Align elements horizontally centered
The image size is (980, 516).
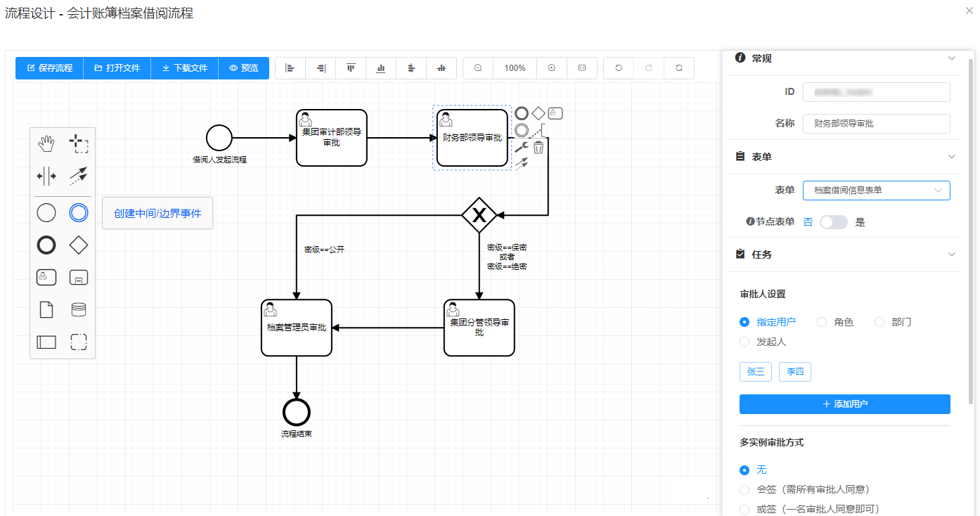411,68
